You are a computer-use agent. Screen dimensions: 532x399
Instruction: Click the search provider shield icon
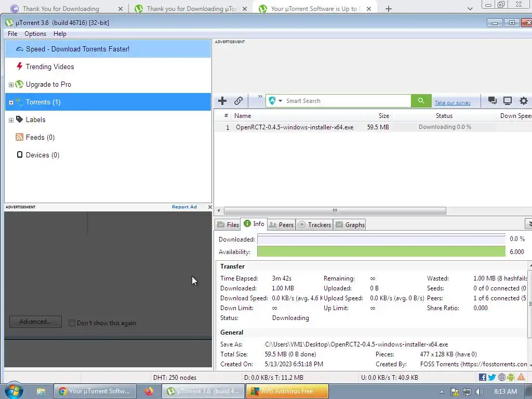[272, 101]
